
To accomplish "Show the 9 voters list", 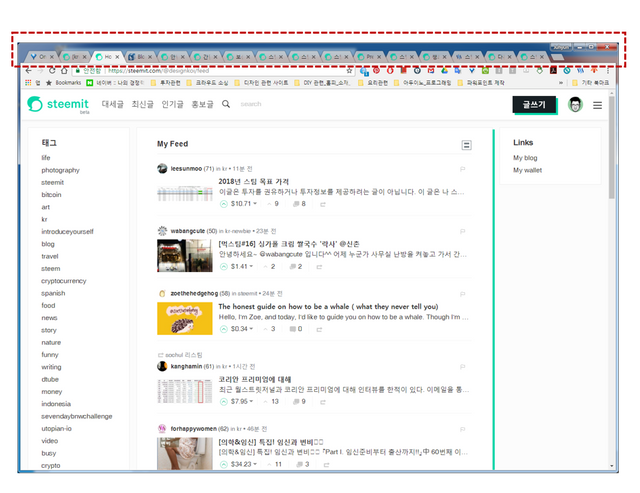I will tap(273, 204).
